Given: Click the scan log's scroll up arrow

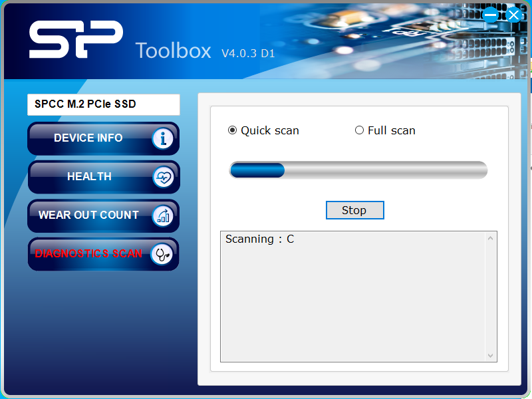Looking at the screenshot, I should [x=490, y=239].
